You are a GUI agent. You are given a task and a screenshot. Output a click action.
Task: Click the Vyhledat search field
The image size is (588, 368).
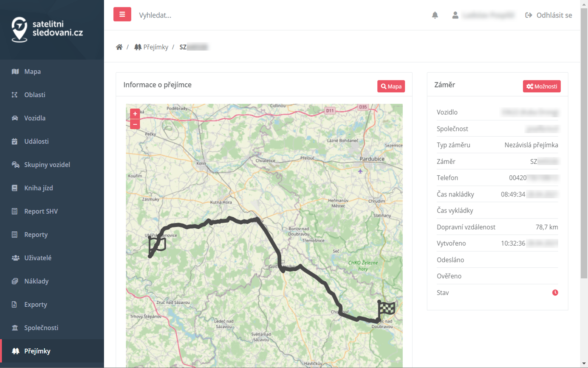pyautogui.click(x=227, y=15)
